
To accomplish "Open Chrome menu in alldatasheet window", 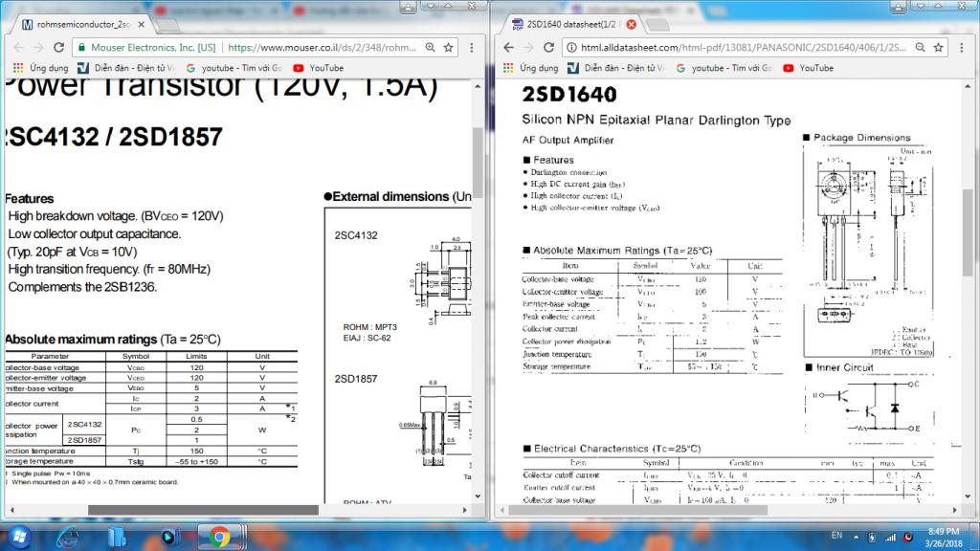I will point(961,48).
